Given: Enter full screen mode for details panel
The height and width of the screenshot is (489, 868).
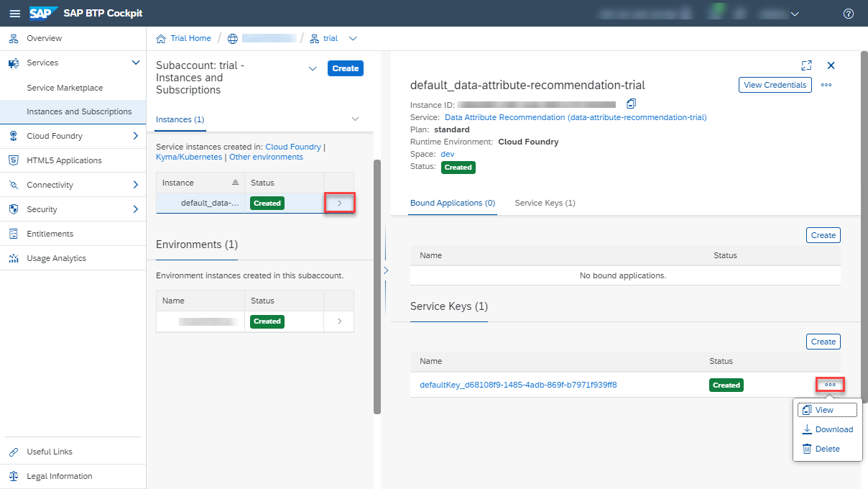Looking at the screenshot, I should pyautogui.click(x=806, y=65).
